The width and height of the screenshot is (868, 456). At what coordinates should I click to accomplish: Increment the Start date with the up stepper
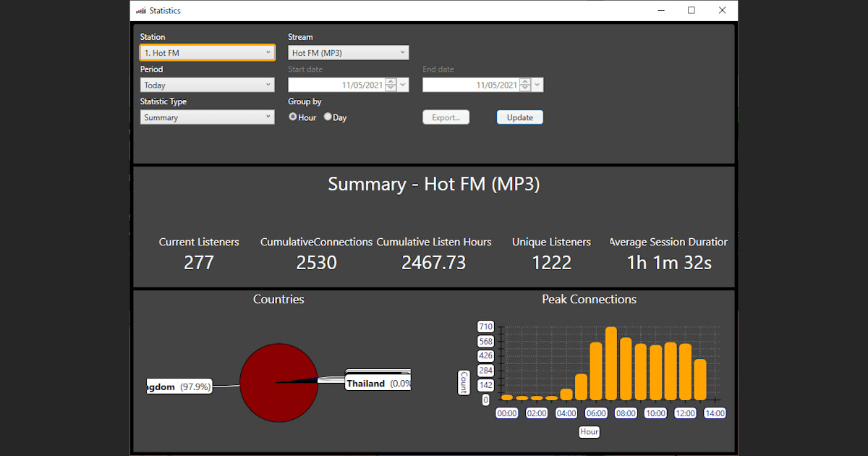click(x=391, y=81)
